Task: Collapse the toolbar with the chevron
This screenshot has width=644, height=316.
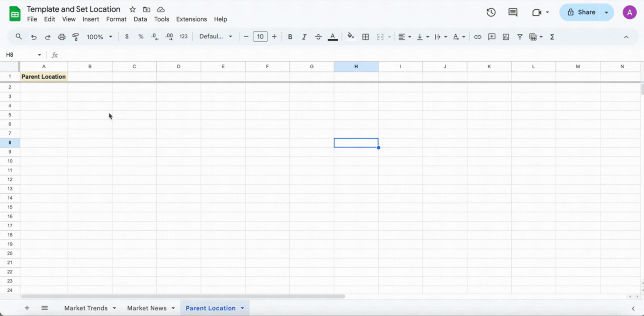Action: (x=626, y=37)
